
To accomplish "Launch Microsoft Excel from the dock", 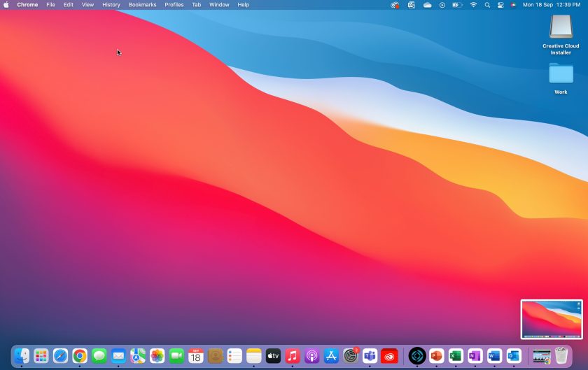I will coord(456,356).
